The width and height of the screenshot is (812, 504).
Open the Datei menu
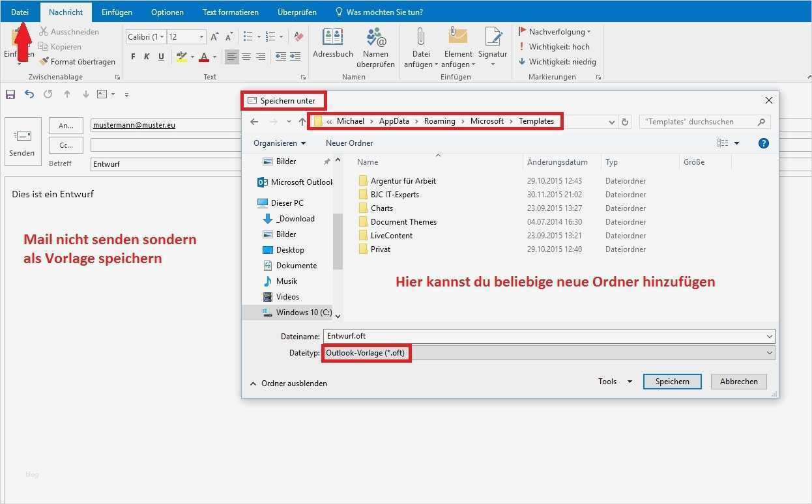pos(20,11)
